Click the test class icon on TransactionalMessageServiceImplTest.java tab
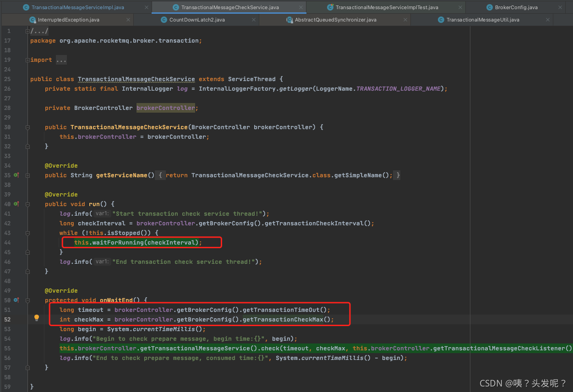 pyautogui.click(x=330, y=7)
